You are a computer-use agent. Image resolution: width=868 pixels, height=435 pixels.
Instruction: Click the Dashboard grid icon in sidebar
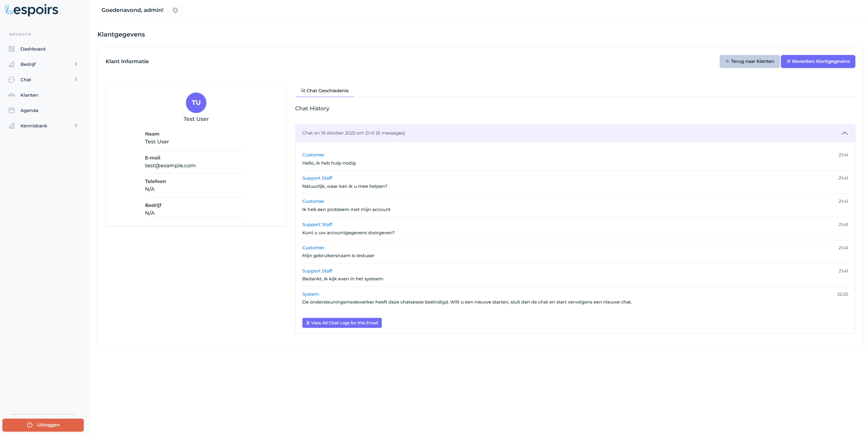pyautogui.click(x=12, y=49)
